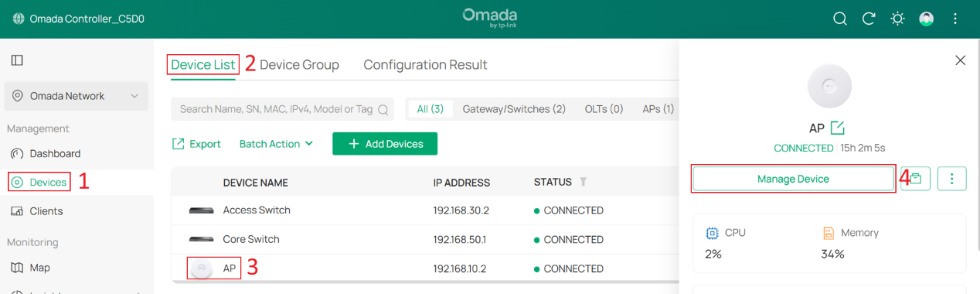This screenshot has width=980, height=294.
Task: Open the global search icon
Action: pos(840,19)
